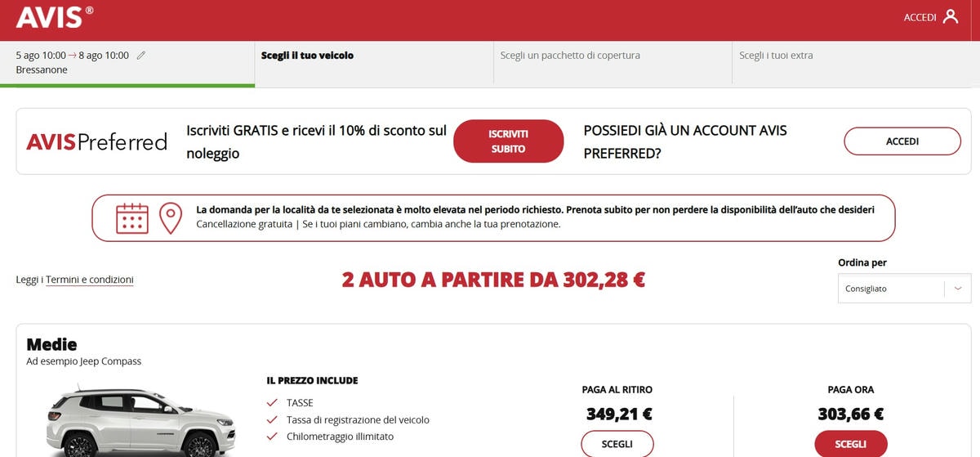The height and width of the screenshot is (457, 980).
Task: Choose SCEGLI under Paga al ritiro
Action: 617,444
